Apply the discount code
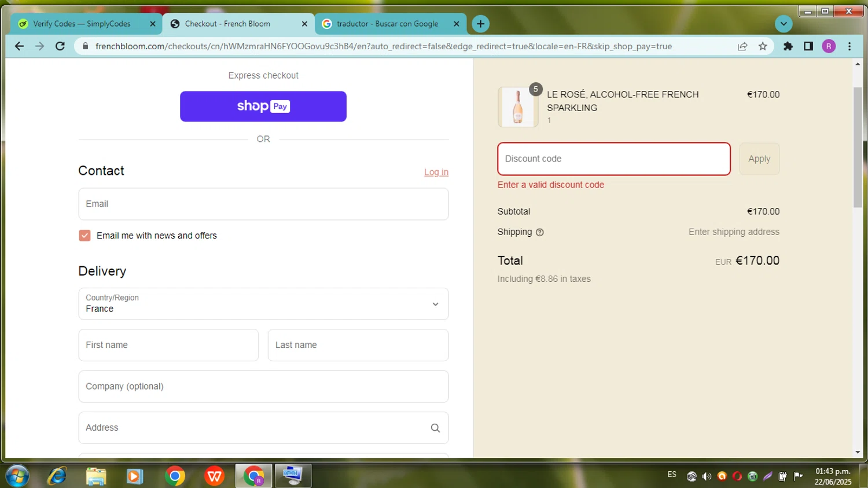Screen dimensions: 868x488 759,159
